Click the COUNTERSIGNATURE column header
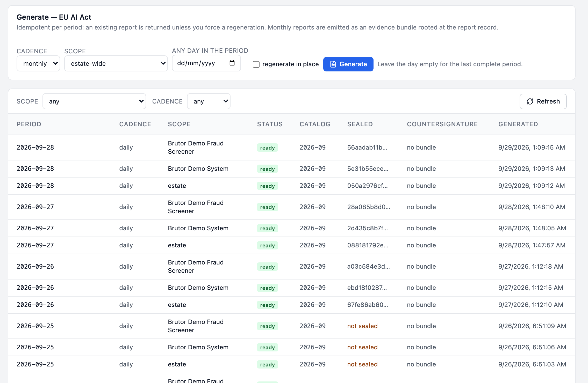Screen dimensions: 588x383 click(x=442, y=124)
